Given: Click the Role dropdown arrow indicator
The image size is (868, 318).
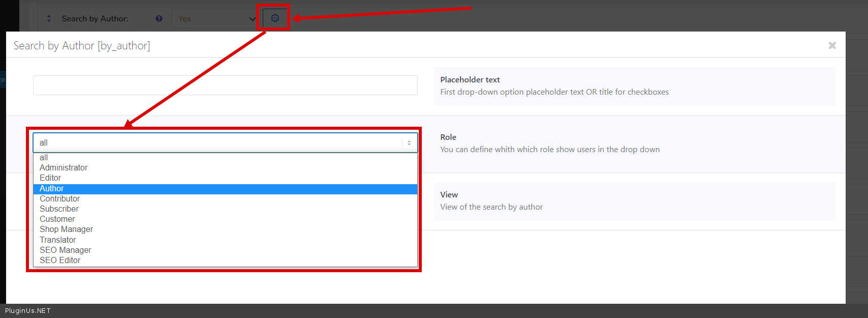Looking at the screenshot, I should [x=409, y=143].
